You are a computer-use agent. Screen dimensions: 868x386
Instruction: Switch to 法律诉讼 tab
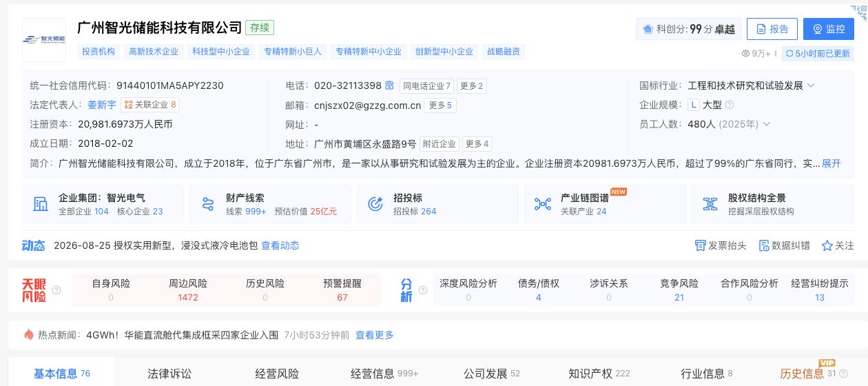tap(169, 374)
